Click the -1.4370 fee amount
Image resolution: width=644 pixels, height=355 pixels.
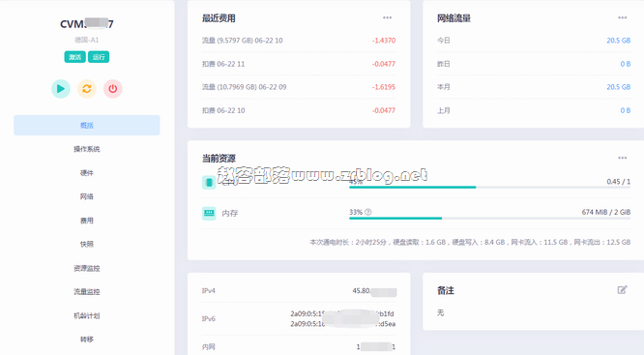pos(384,41)
